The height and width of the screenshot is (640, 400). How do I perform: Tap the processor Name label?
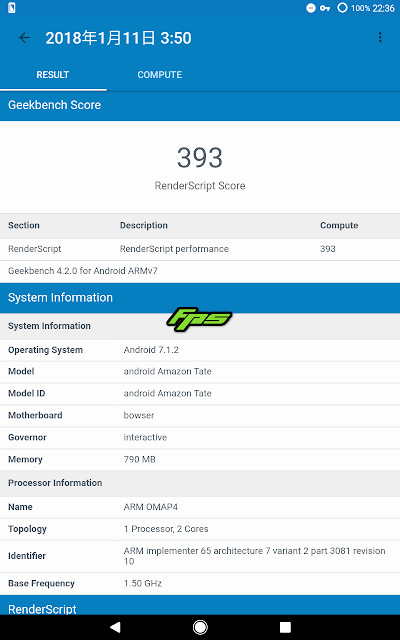(x=20, y=507)
